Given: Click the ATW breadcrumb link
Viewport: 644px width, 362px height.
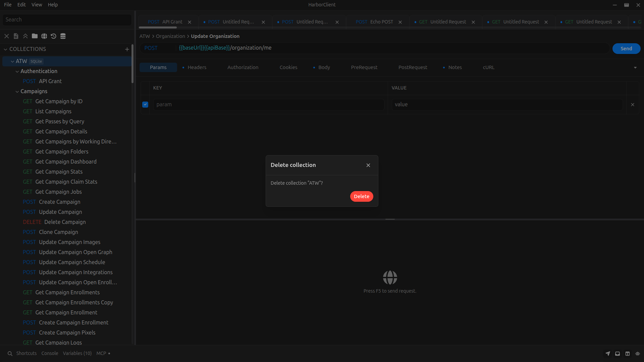Looking at the screenshot, I should (145, 36).
